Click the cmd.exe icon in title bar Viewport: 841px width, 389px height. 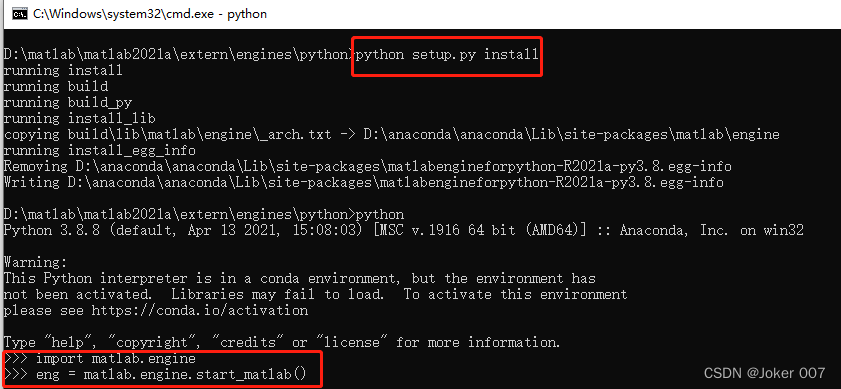pos(20,14)
